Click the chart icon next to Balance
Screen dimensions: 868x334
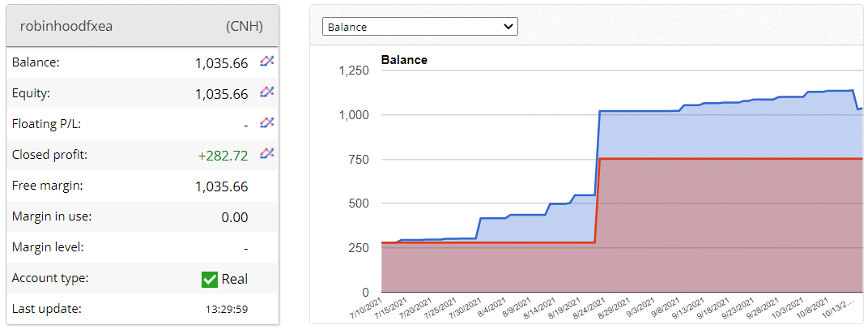coord(266,62)
